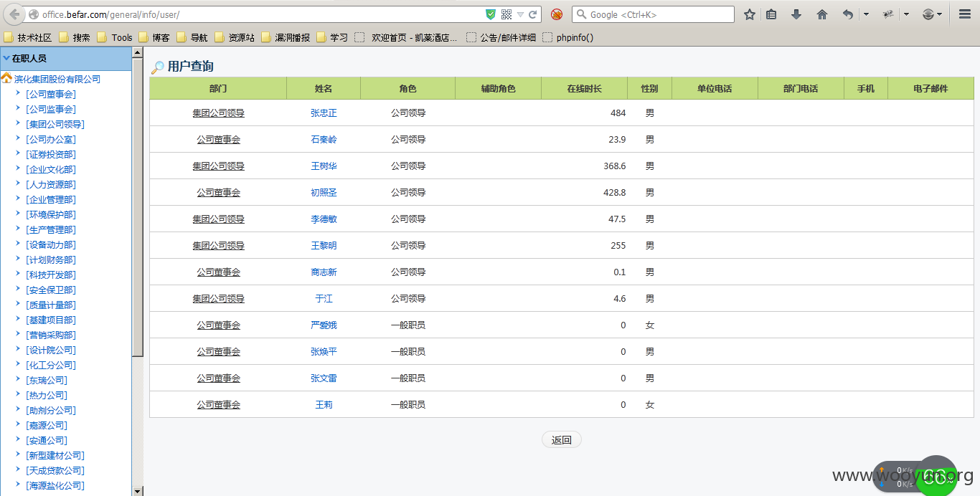Open user link 严爱娥
Viewport: 980px width, 496px height.
[x=324, y=325]
